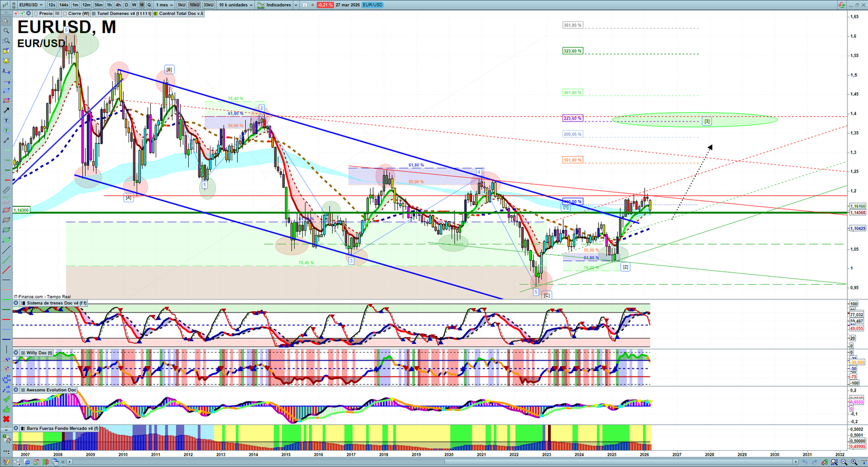
Task: Expand the arrow next to Indicadores
Action: click(295, 5)
